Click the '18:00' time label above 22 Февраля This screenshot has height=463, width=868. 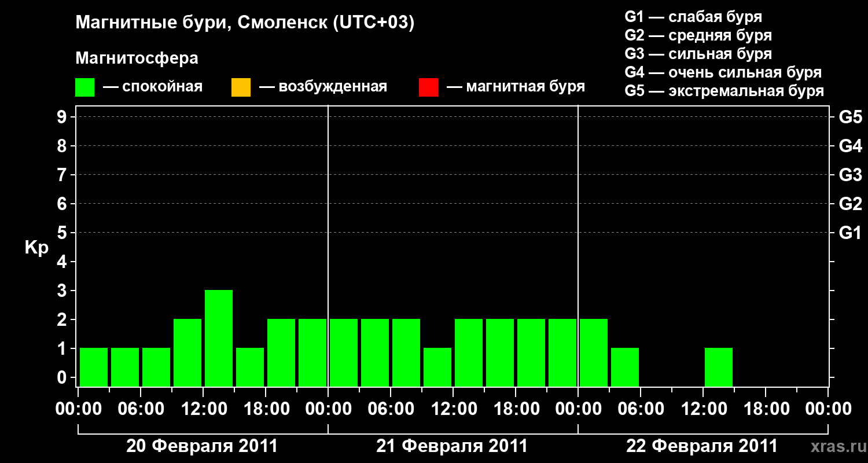pyautogui.click(x=766, y=409)
